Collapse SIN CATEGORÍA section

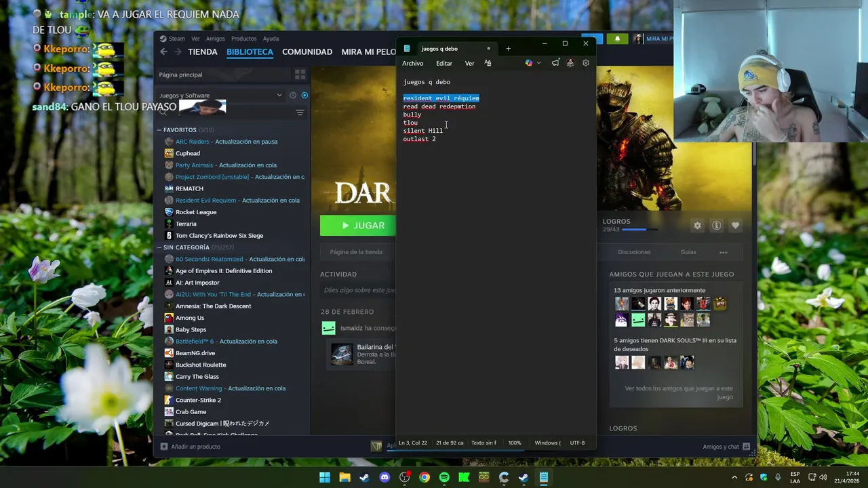click(159, 247)
